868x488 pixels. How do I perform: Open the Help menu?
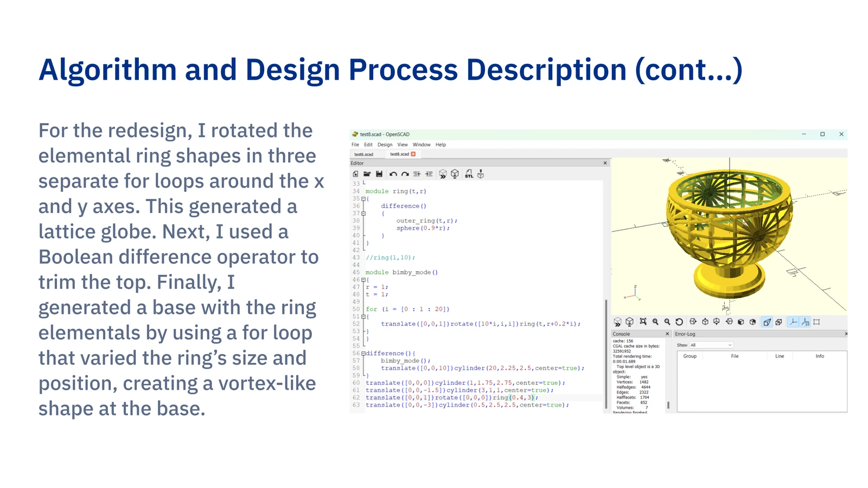coord(441,145)
